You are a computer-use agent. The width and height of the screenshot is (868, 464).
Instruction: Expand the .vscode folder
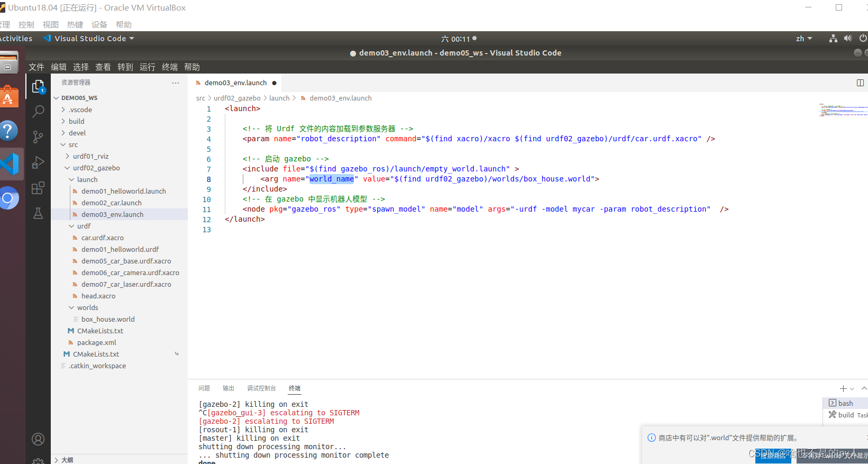coord(119,110)
